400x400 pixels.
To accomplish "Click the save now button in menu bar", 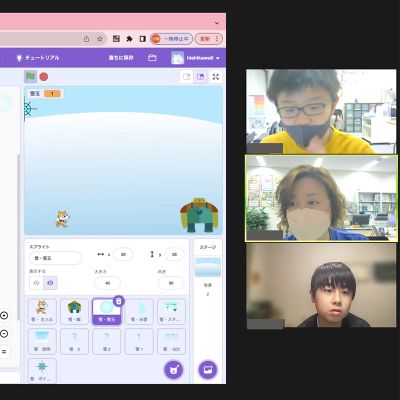I will 121,58.
